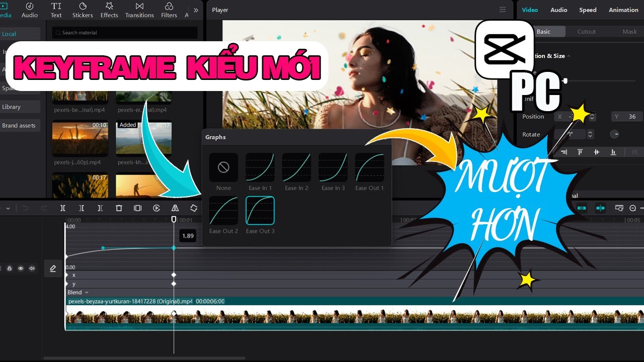This screenshot has height=362, width=644.
Task: Click the pencil edit track button
Action: 53,269
